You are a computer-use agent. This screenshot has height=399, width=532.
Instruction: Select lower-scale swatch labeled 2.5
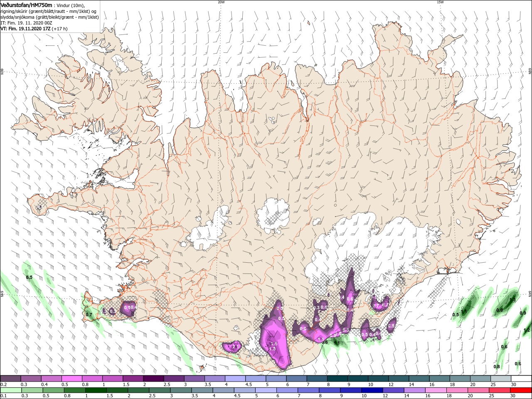click(x=160, y=390)
